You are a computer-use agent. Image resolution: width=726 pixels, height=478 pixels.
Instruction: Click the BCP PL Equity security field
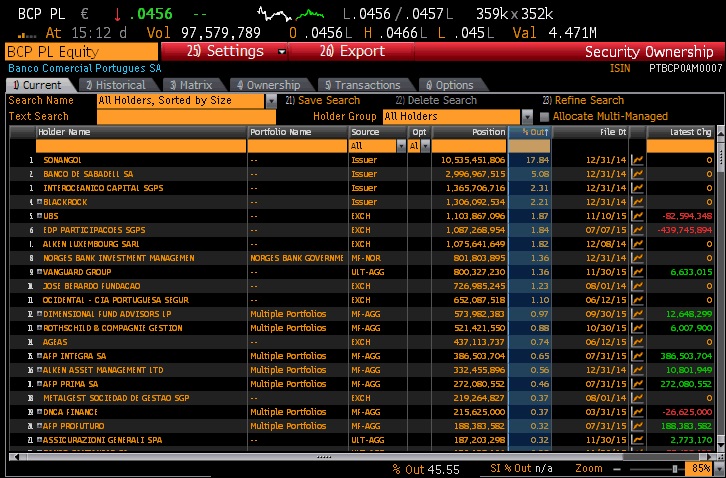(81, 52)
